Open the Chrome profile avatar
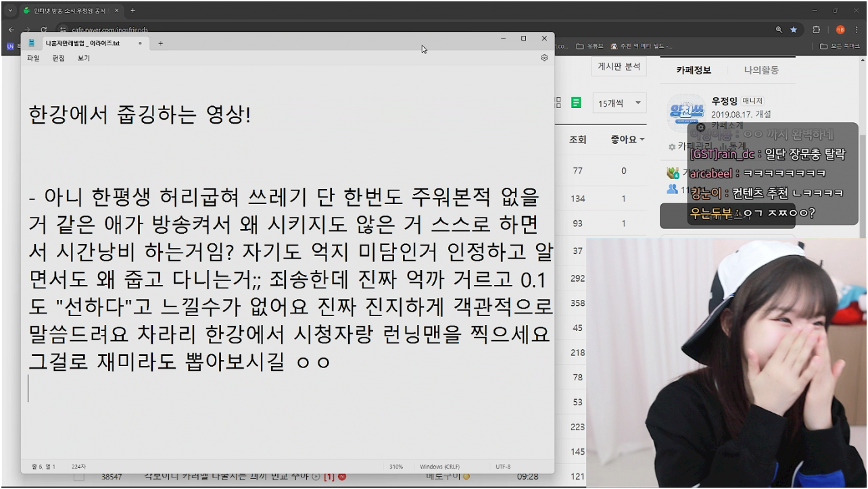 click(840, 30)
